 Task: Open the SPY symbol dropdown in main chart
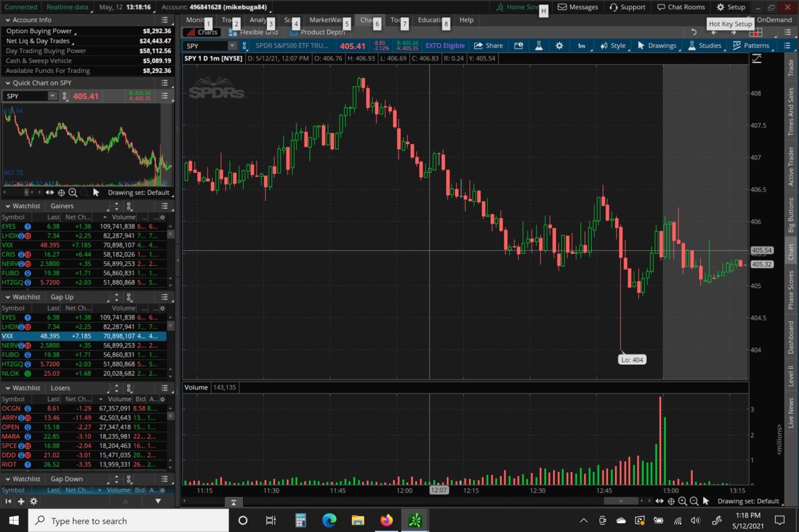click(232, 46)
